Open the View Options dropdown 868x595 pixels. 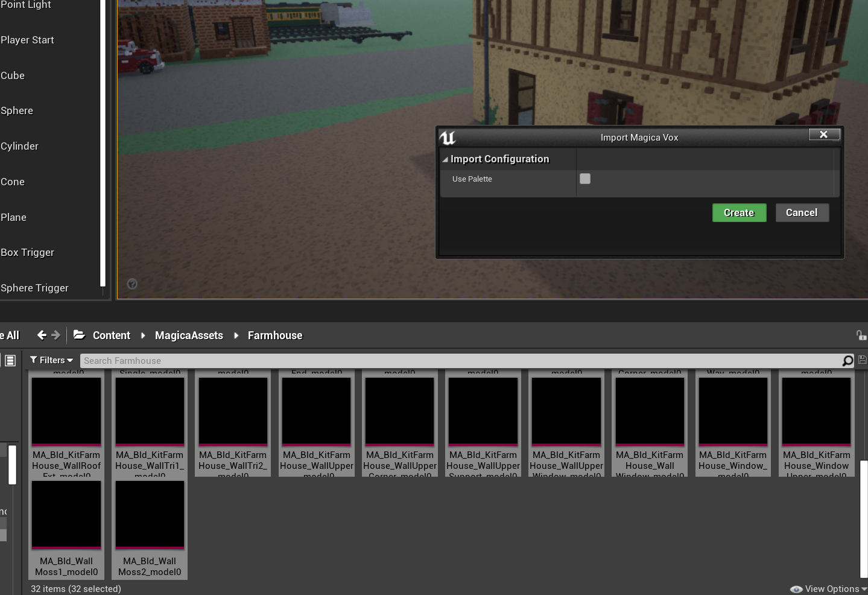828,588
